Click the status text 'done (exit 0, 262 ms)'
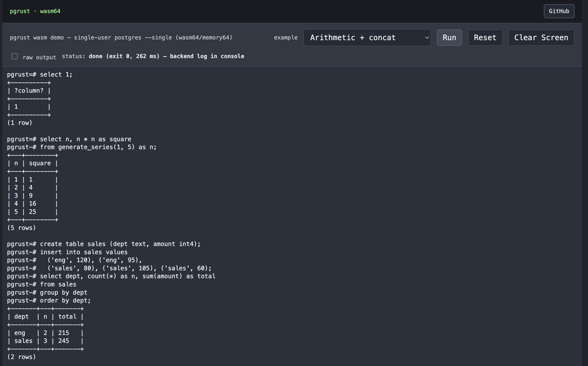The height and width of the screenshot is (366, 588). pos(124,56)
